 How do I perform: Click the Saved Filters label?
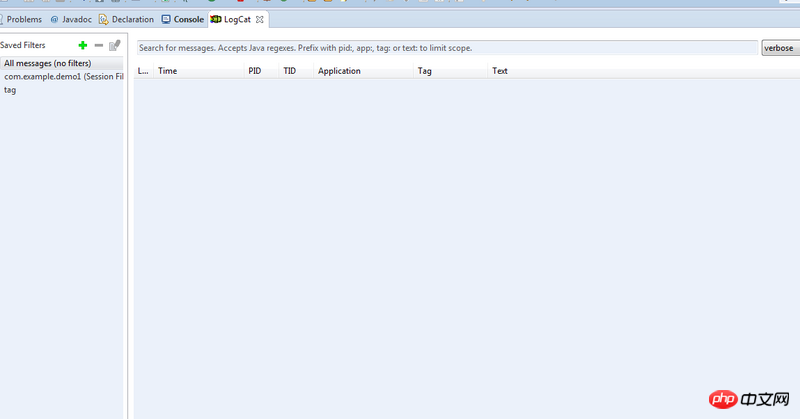click(22, 45)
